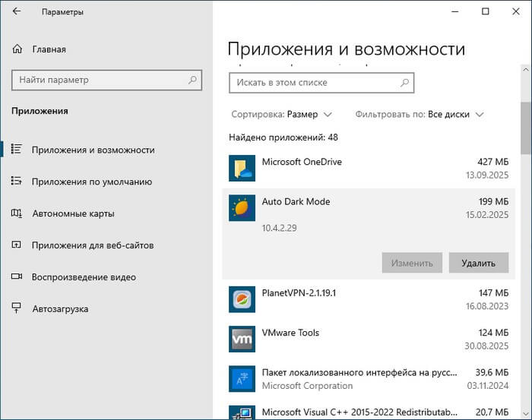The image size is (532, 420).
Task: Open Воспроизведение видео settings page
Action: [x=84, y=277]
